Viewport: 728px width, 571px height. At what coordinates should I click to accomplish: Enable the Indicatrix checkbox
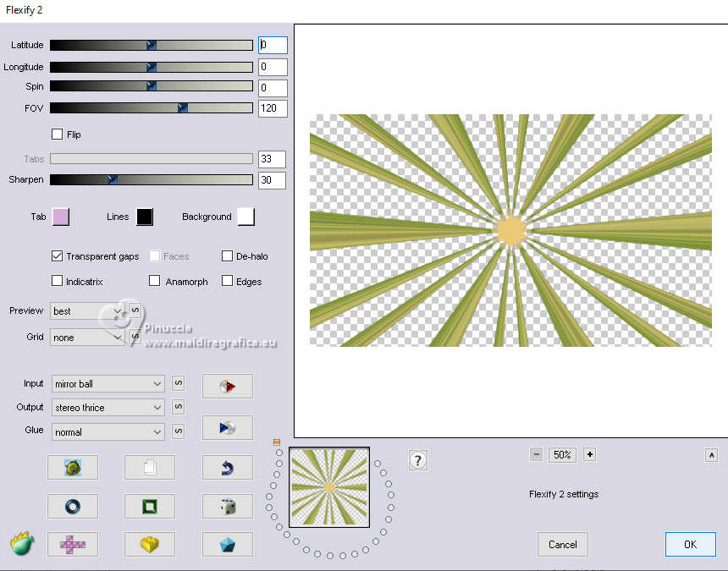tap(57, 281)
